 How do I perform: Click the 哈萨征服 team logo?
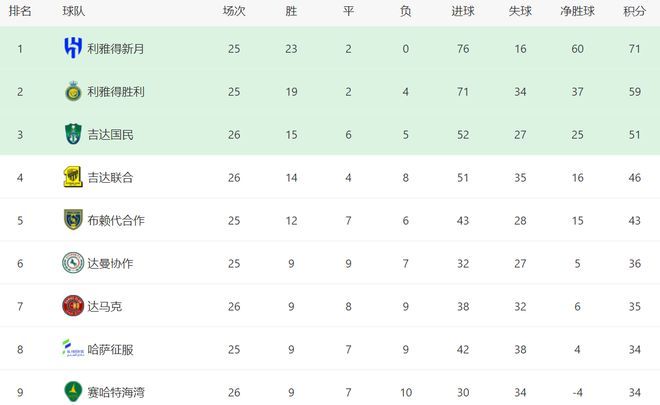click(73, 348)
